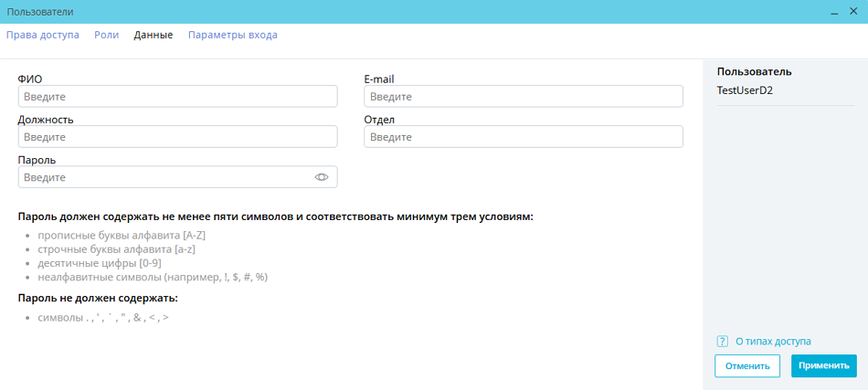
Task: Click the Пользователь heading in the side panel
Action: [754, 71]
